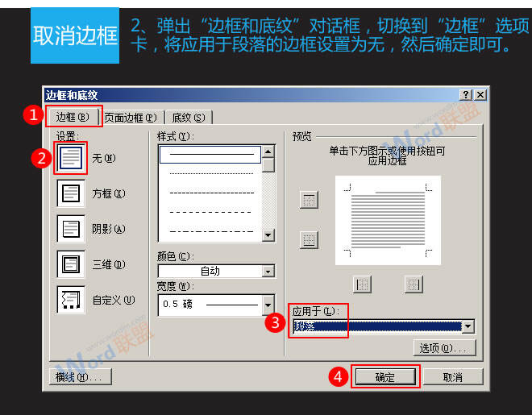The width and height of the screenshot is (532, 415).
Task: Click the style list scrollbar thumb
Action: (268, 165)
